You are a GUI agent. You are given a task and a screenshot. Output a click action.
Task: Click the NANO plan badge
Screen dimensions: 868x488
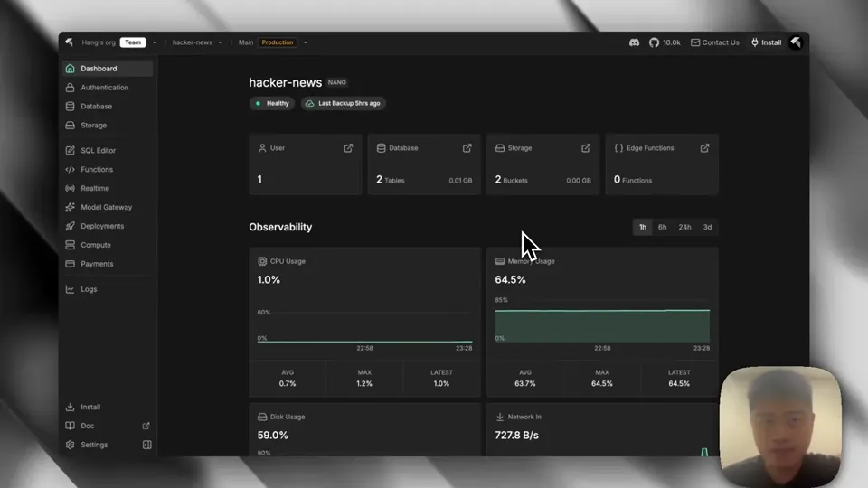pos(337,82)
